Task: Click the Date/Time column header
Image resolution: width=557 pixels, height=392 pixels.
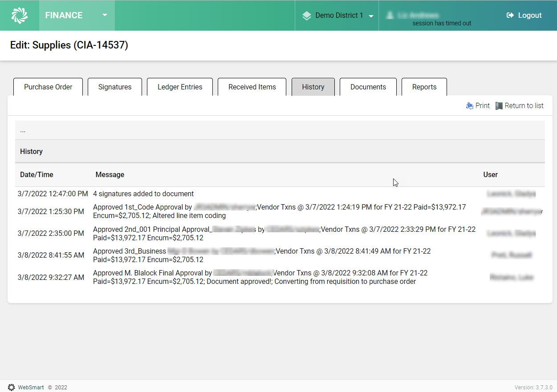Action: pyautogui.click(x=37, y=174)
